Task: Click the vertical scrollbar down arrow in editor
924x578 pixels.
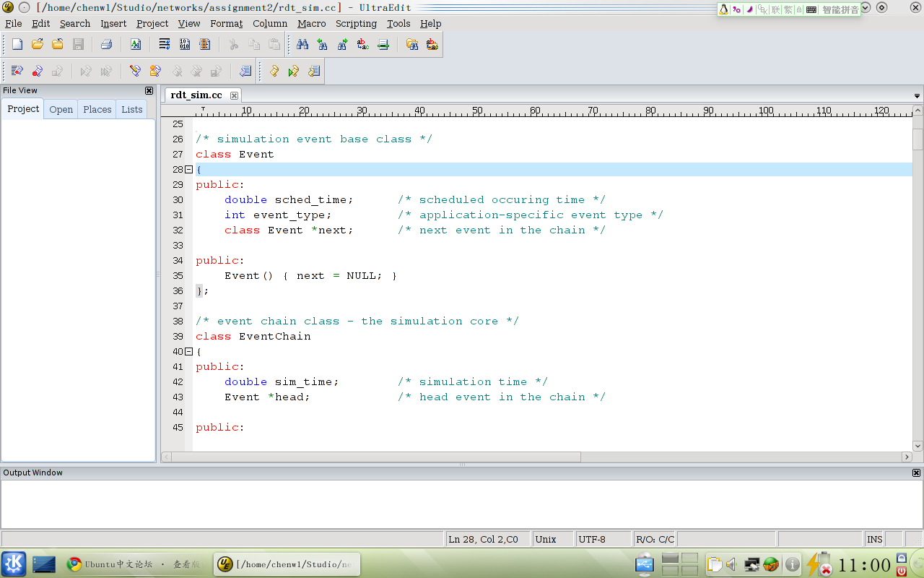Action: click(x=918, y=446)
